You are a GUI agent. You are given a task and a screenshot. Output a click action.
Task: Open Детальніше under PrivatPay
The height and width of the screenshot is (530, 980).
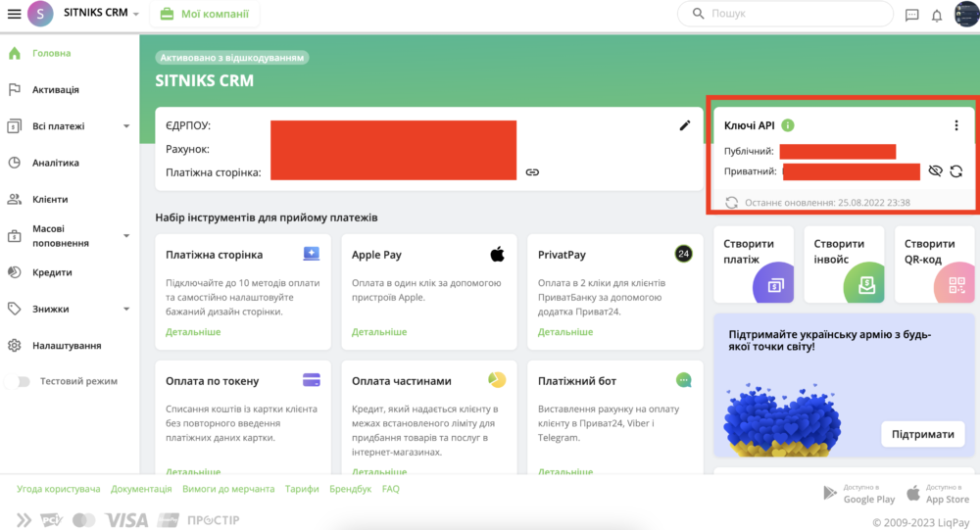(565, 332)
